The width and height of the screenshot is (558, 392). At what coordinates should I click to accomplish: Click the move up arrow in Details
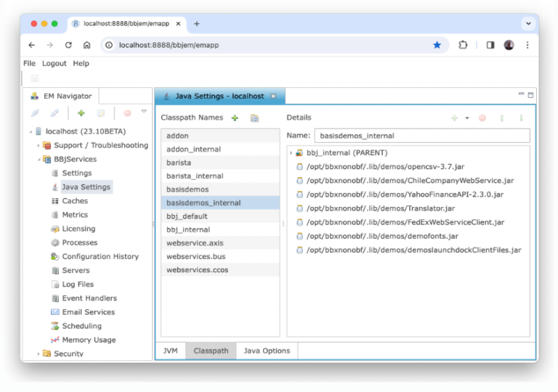[x=501, y=118]
